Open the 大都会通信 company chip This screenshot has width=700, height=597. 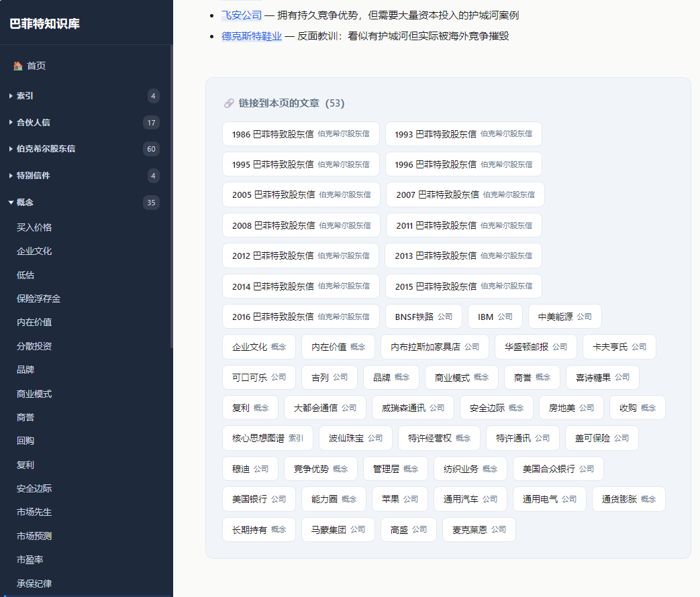click(325, 408)
